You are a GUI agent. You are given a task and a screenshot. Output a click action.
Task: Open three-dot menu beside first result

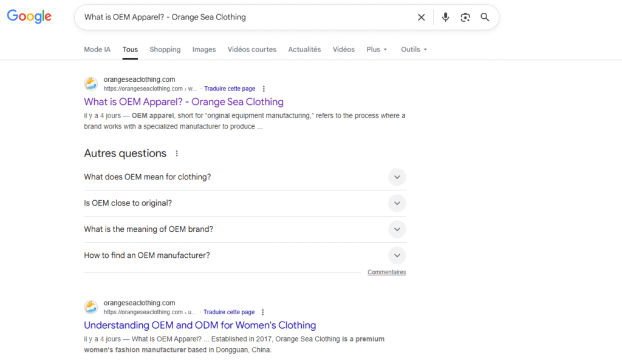(264, 89)
